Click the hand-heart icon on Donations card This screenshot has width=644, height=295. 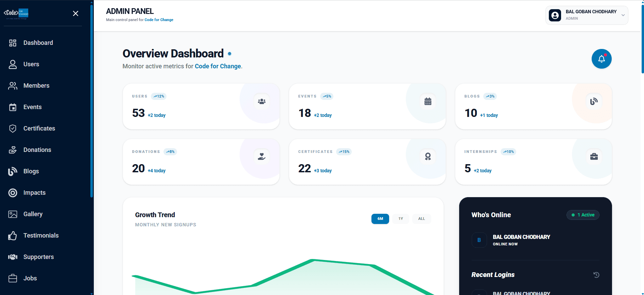(x=262, y=157)
